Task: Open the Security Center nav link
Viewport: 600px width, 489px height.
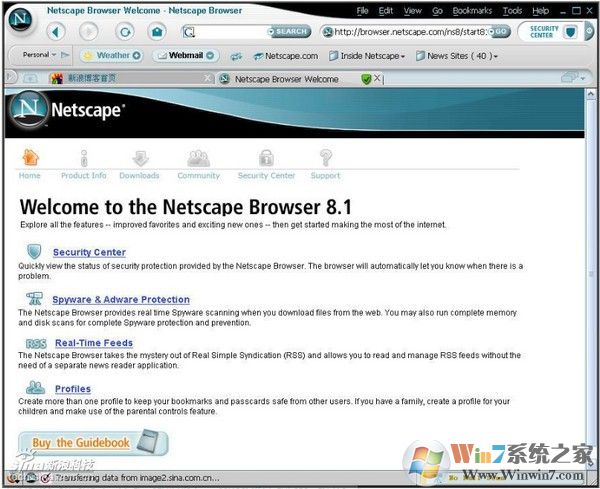Action: (x=266, y=176)
